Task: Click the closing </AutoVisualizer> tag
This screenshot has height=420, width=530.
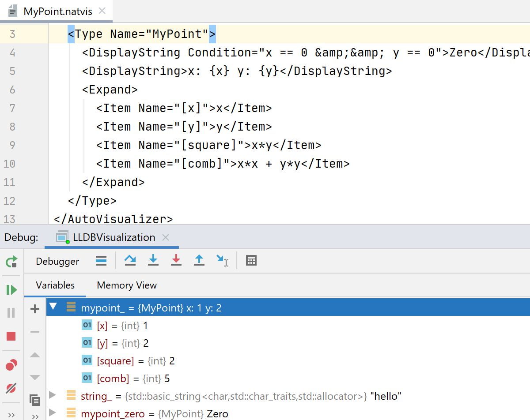Action: pos(114,219)
